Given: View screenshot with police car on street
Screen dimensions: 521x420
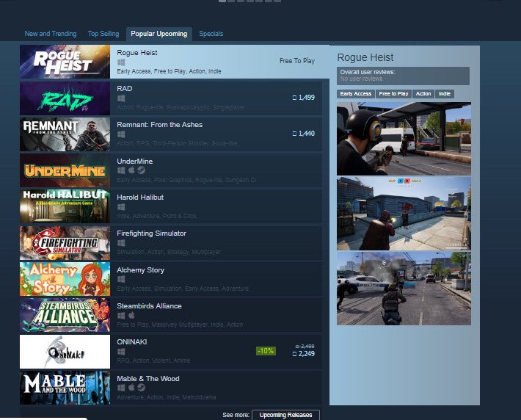Looking at the screenshot, I should coord(404,289).
